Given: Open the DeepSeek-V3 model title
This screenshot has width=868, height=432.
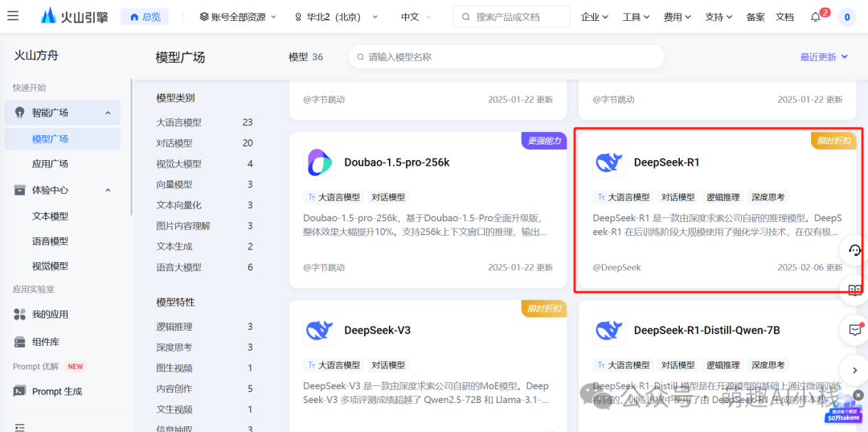Looking at the screenshot, I should click(378, 331).
